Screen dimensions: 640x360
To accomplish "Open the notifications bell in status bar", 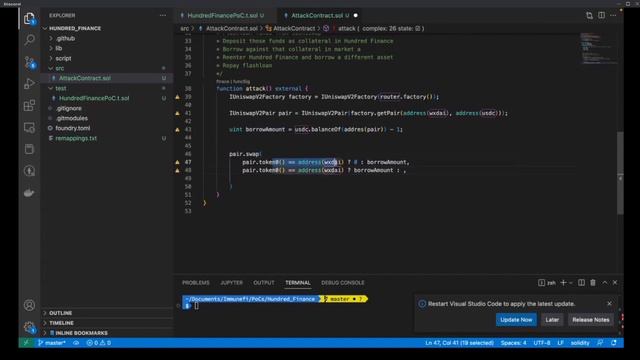I will pyautogui.click(x=614, y=343).
